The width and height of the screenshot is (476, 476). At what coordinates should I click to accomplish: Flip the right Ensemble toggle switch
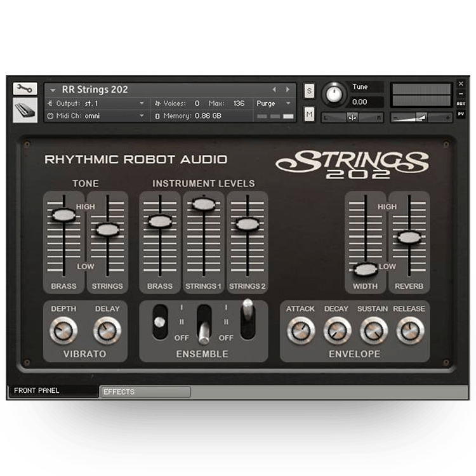pyautogui.click(x=248, y=319)
